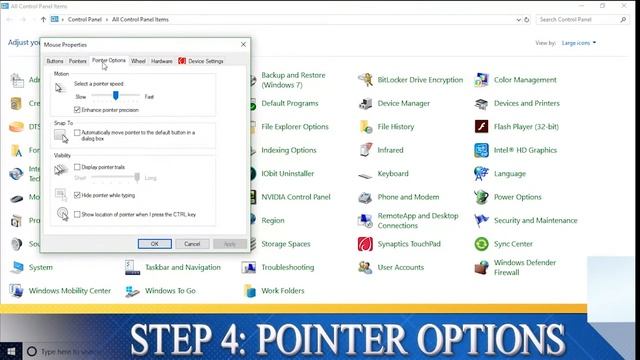Click the Synaptics TouchPad icon
The width and height of the screenshot is (640, 360).
pyautogui.click(x=365, y=244)
